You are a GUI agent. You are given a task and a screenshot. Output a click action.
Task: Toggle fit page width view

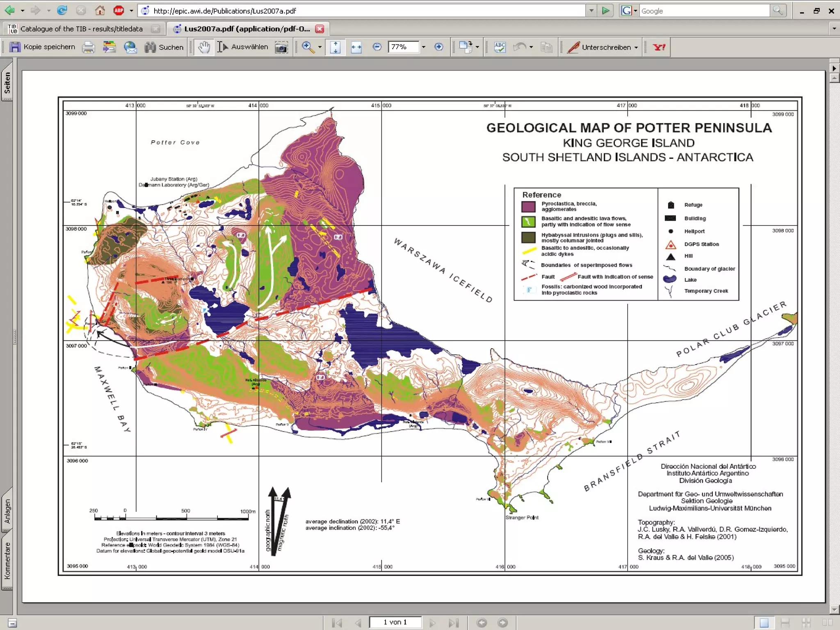click(x=356, y=47)
